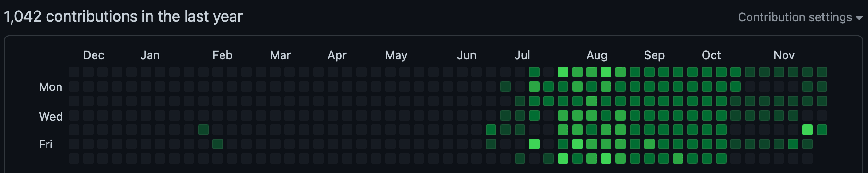Select the first green Thursday cell in June
Screen dimensions: 868x173
click(491, 130)
